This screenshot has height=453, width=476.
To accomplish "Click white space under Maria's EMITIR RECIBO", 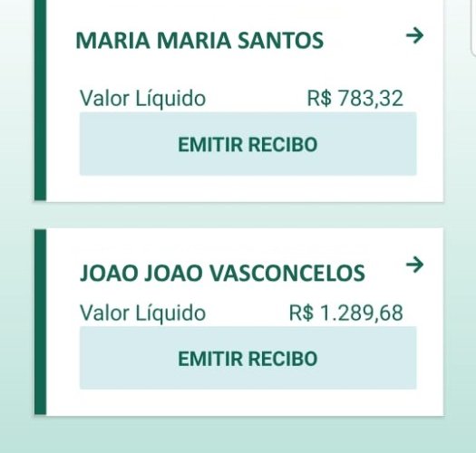I will pyautogui.click(x=248, y=188).
